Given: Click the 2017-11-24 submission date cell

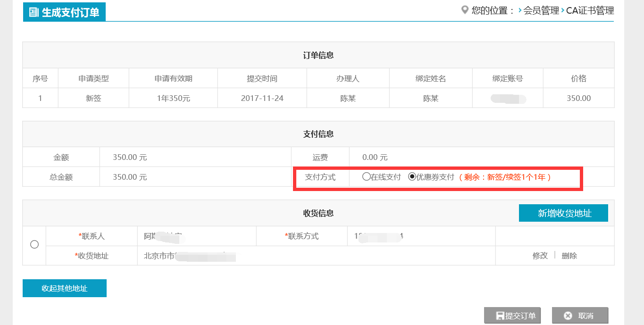Looking at the screenshot, I should tap(262, 99).
